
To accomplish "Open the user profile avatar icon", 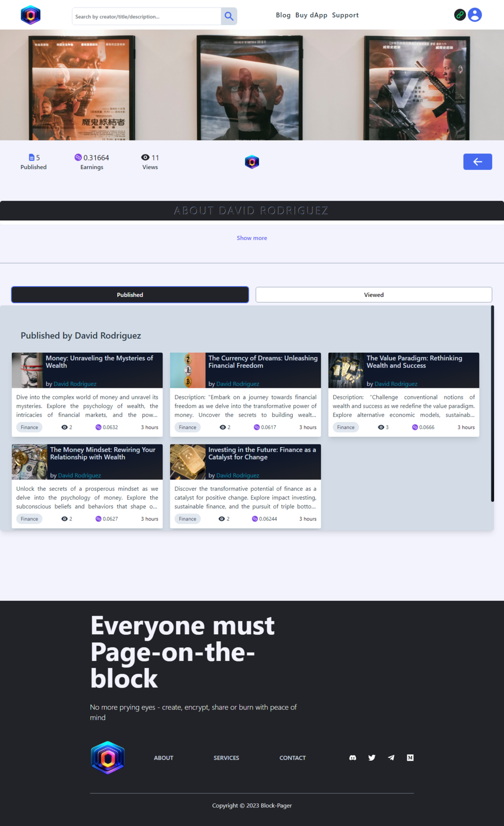I will click(x=475, y=15).
